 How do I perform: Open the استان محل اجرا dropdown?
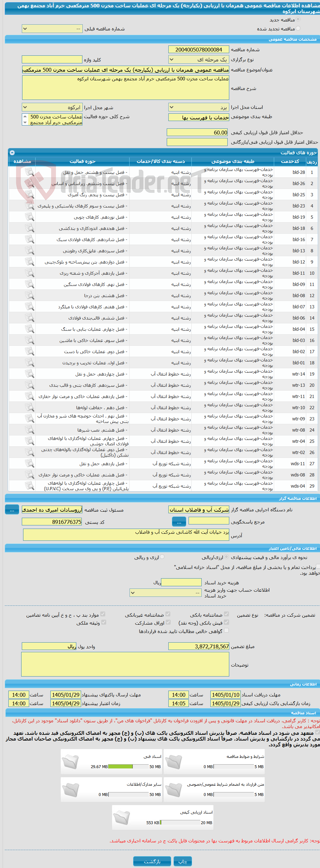(x=198, y=107)
